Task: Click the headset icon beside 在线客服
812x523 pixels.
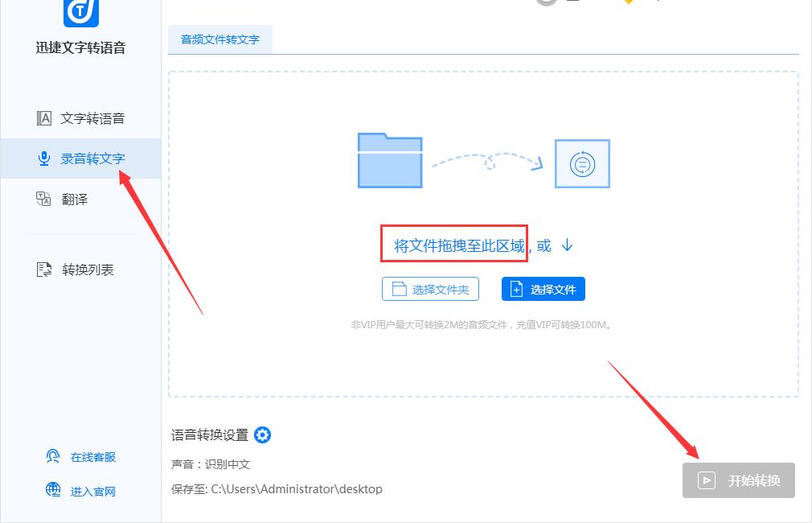Action: [52, 456]
